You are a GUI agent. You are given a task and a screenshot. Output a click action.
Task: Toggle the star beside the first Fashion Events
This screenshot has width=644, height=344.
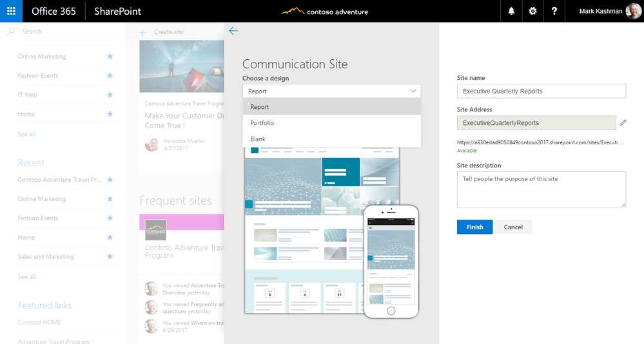[110, 75]
